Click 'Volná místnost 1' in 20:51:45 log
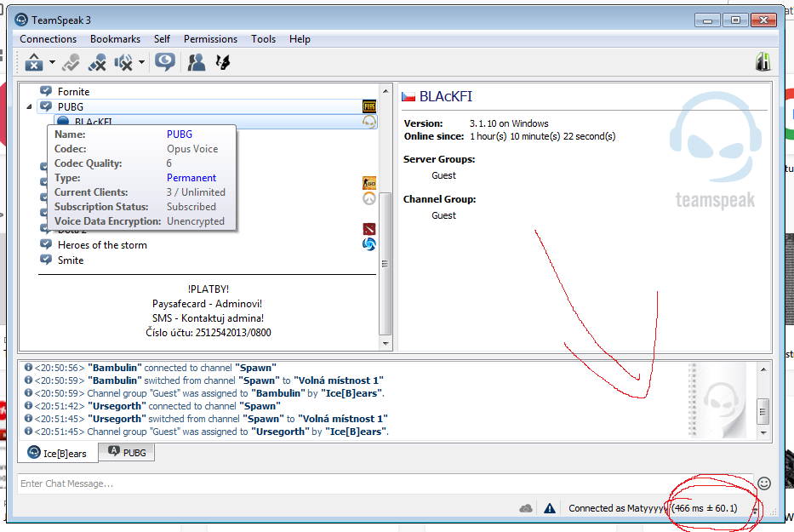Viewport: 794px width, 532px height. [343, 419]
